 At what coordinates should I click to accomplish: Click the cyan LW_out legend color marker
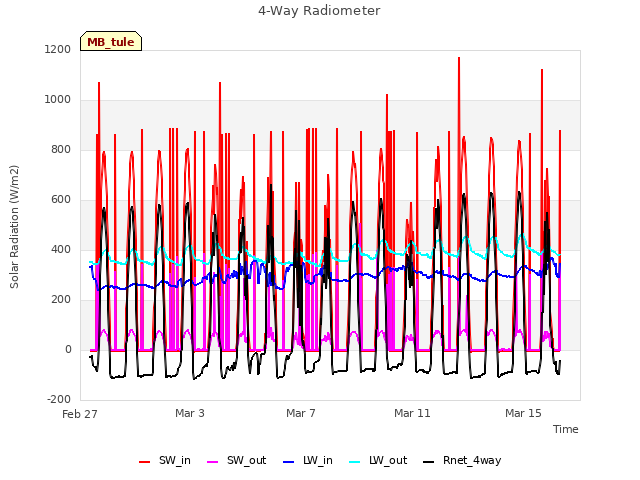(x=355, y=462)
